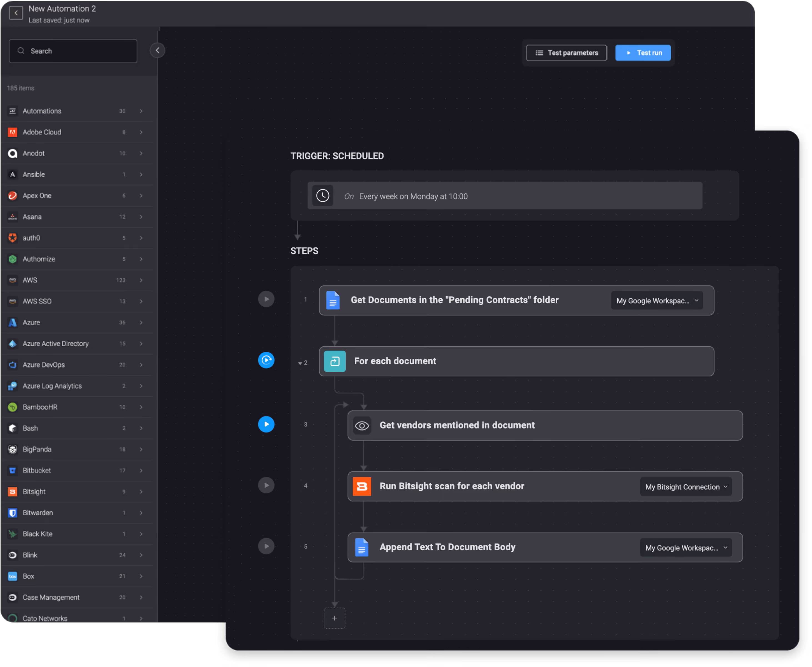Click the Azure DevOps icon
Screen dimensions: 812x667
point(13,365)
